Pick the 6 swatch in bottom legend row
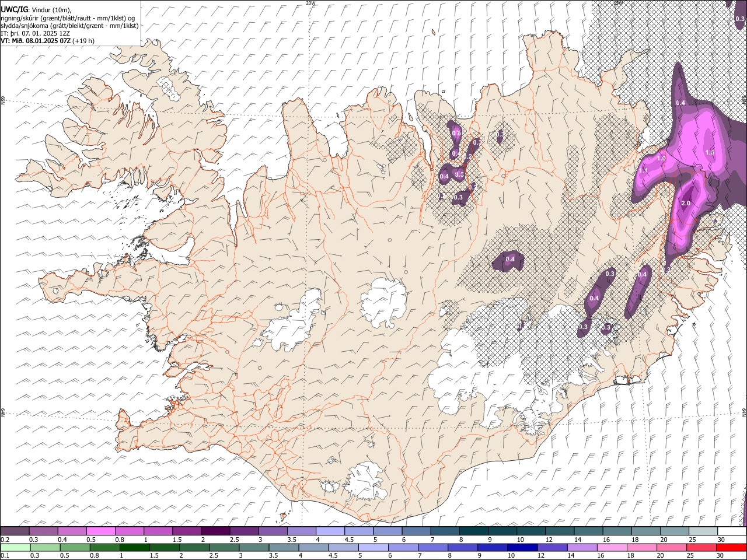The height and width of the screenshot is (560, 747). (403, 547)
